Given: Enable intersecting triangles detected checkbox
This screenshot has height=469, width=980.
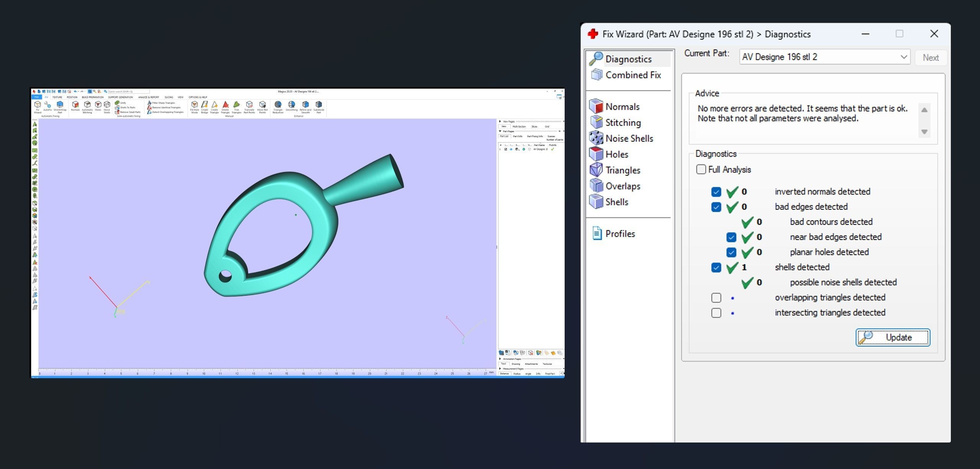Looking at the screenshot, I should point(716,313).
